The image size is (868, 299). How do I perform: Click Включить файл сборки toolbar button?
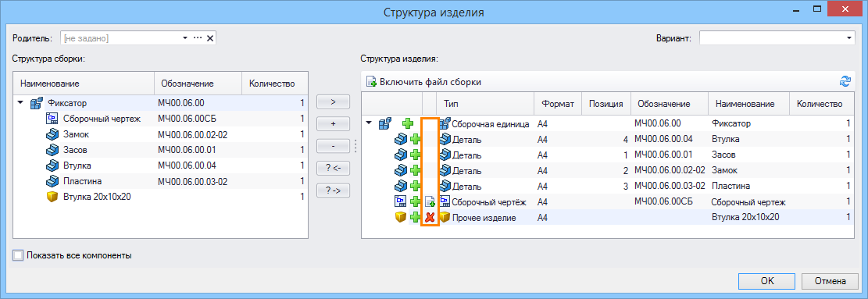pyautogui.click(x=423, y=82)
